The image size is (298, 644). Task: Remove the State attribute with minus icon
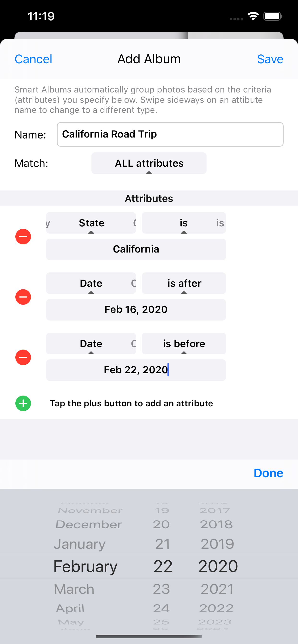tap(23, 236)
